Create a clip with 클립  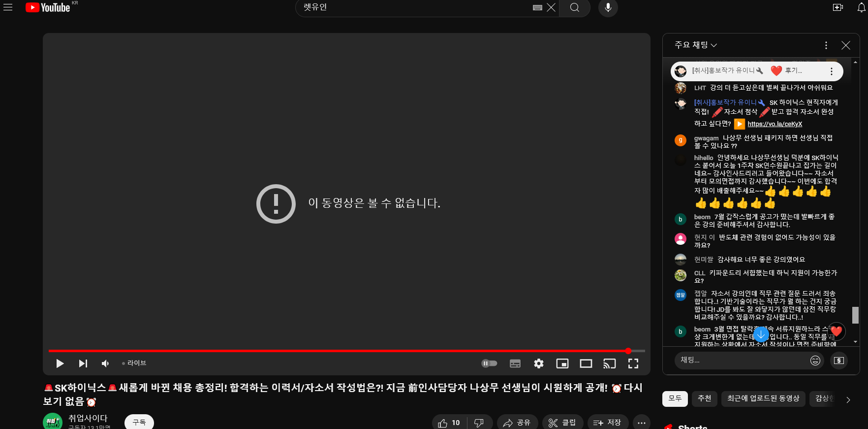(x=562, y=423)
